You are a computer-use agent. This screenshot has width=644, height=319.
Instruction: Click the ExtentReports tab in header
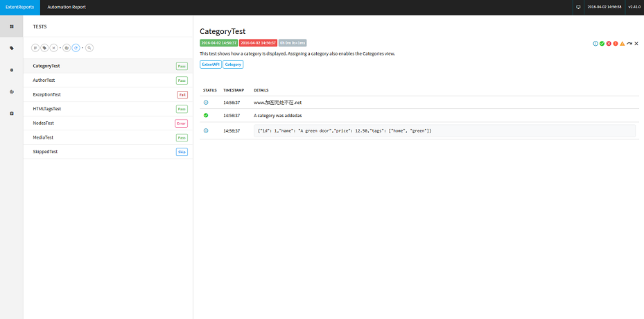tap(19, 7)
